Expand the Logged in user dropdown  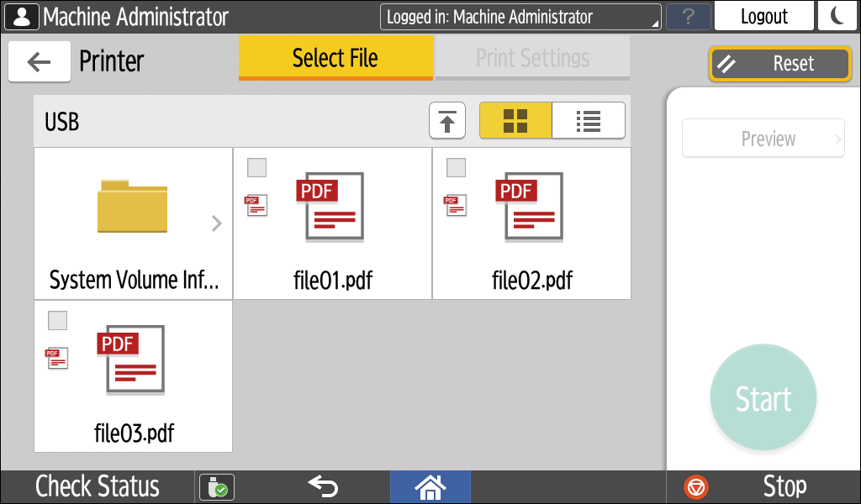pyautogui.click(x=520, y=17)
